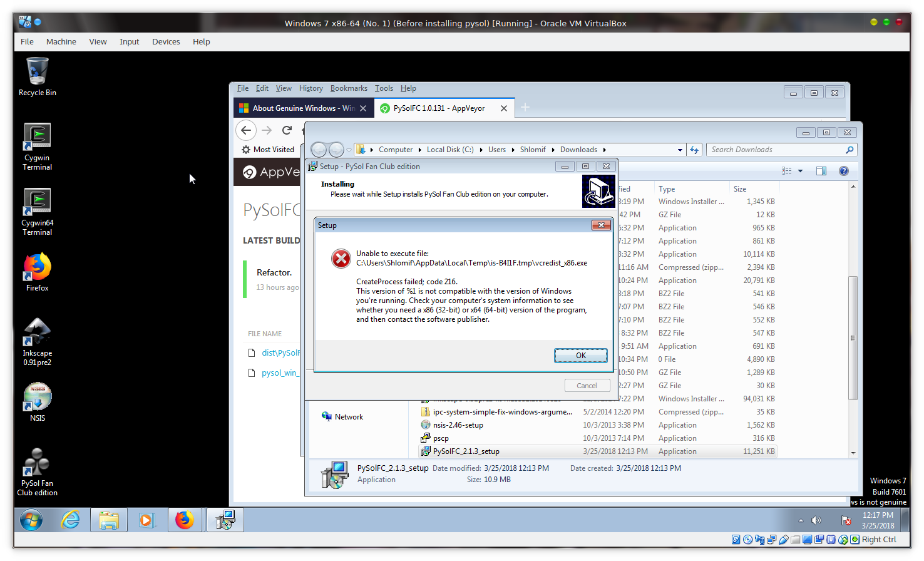Screen dimensions: 924x561
Task: Click the Action Center flag tray icon
Action: coord(846,520)
